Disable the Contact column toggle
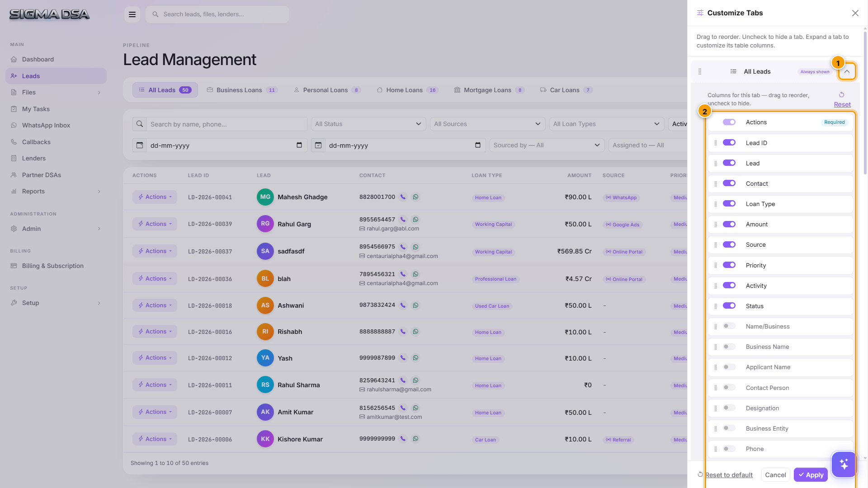 [x=729, y=183]
